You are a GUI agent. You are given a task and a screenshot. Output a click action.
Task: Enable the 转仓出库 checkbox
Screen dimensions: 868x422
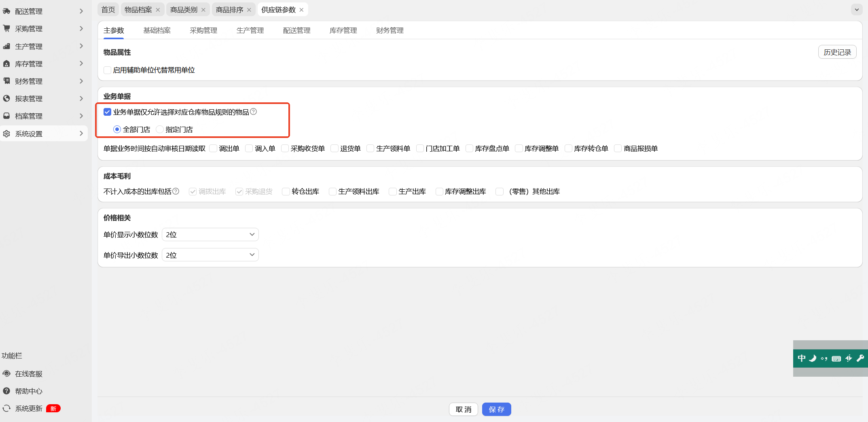click(x=286, y=191)
